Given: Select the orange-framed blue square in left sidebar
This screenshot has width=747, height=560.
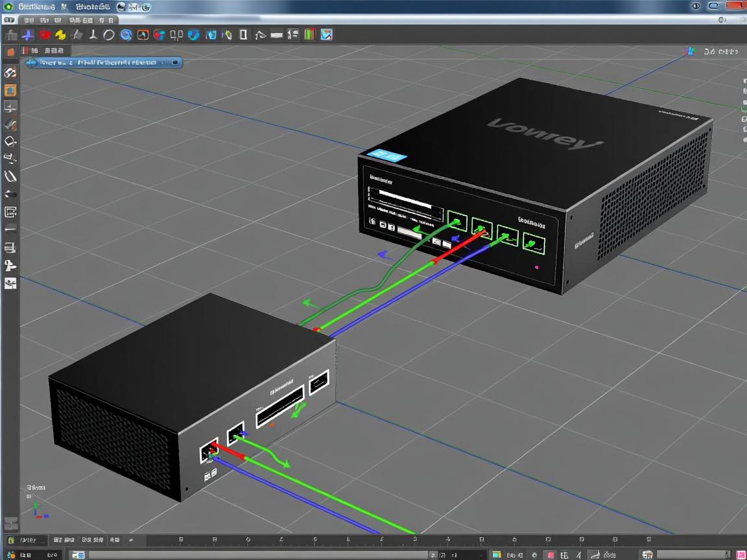Looking at the screenshot, I should (x=10, y=90).
